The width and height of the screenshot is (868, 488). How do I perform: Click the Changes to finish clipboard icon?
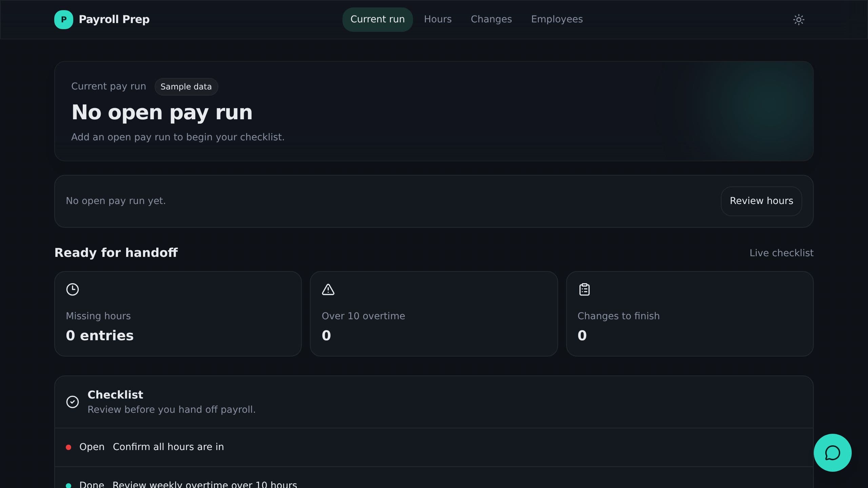click(584, 289)
